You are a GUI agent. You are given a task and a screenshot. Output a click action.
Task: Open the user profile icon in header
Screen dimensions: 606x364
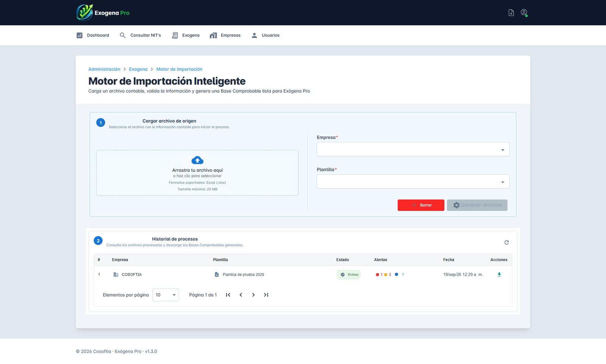coord(524,13)
